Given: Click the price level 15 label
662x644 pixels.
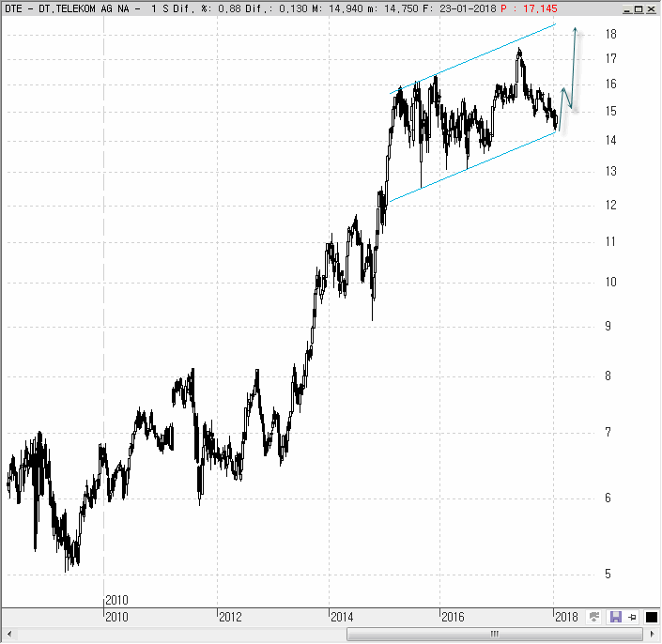Looking at the screenshot, I should click(x=611, y=111).
